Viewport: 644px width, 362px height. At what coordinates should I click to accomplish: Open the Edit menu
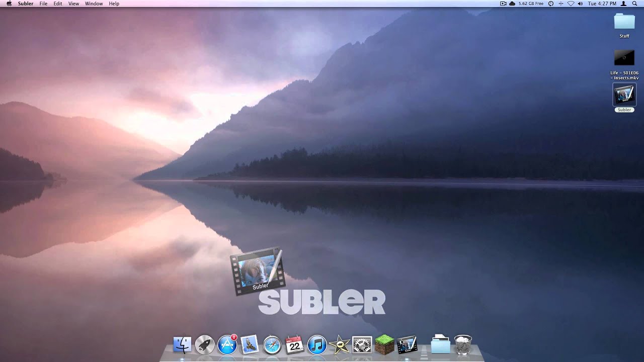click(58, 4)
